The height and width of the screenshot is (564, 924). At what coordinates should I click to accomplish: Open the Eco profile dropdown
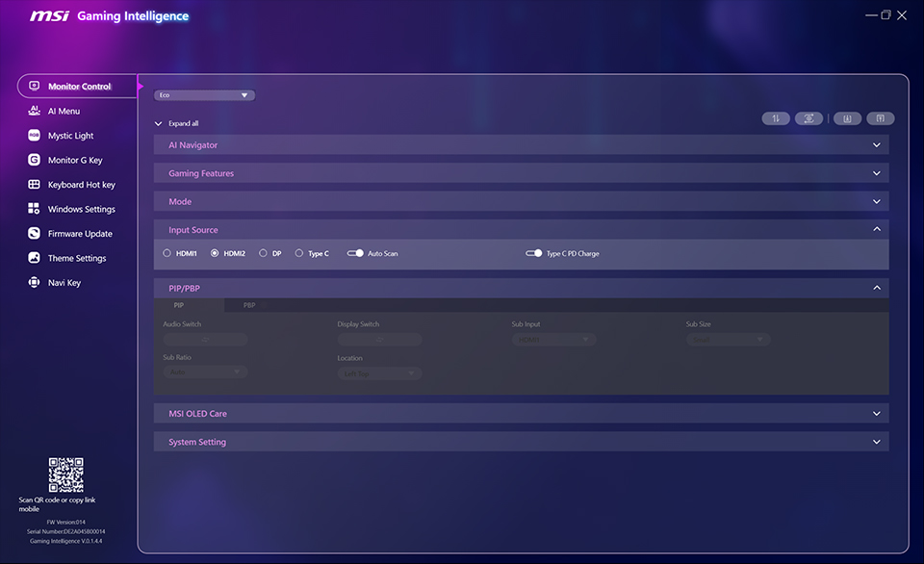pyautogui.click(x=204, y=94)
